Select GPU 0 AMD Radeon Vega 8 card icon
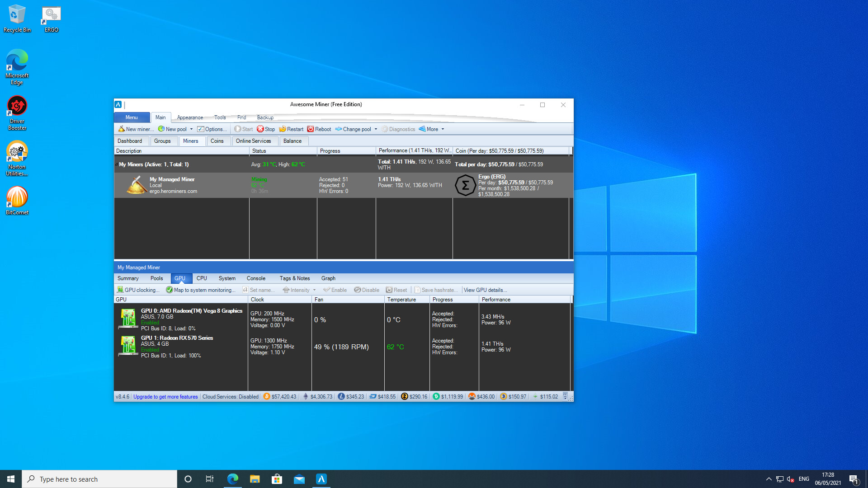This screenshot has height=488, width=868. coord(128,319)
